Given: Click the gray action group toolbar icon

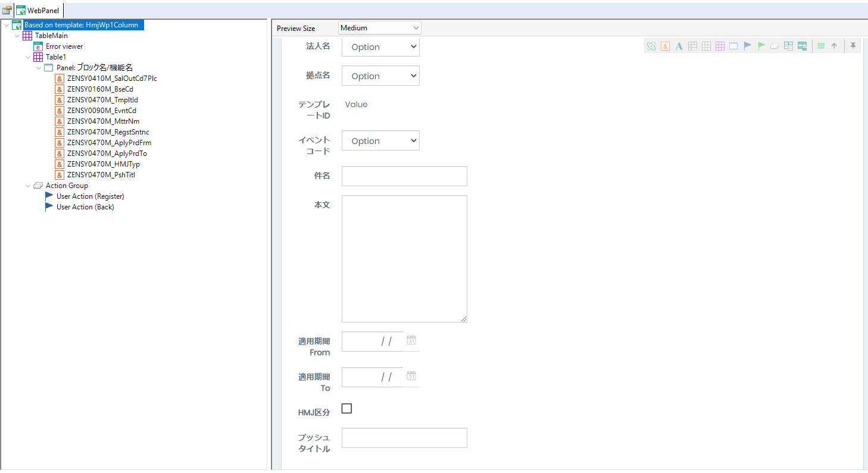Looking at the screenshot, I should point(775,46).
